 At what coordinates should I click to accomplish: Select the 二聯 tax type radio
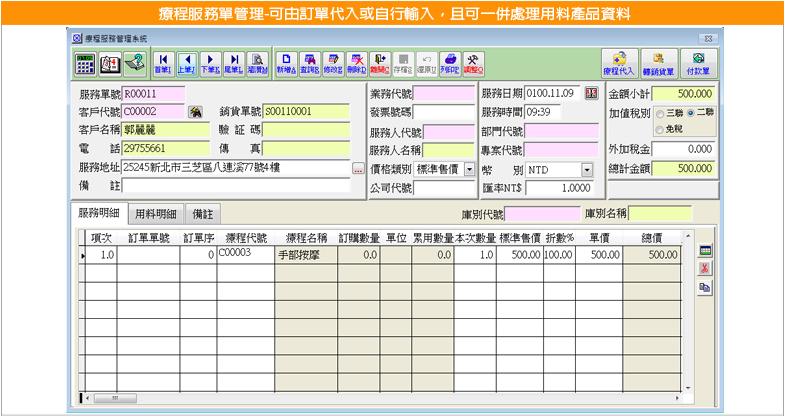pos(690,112)
